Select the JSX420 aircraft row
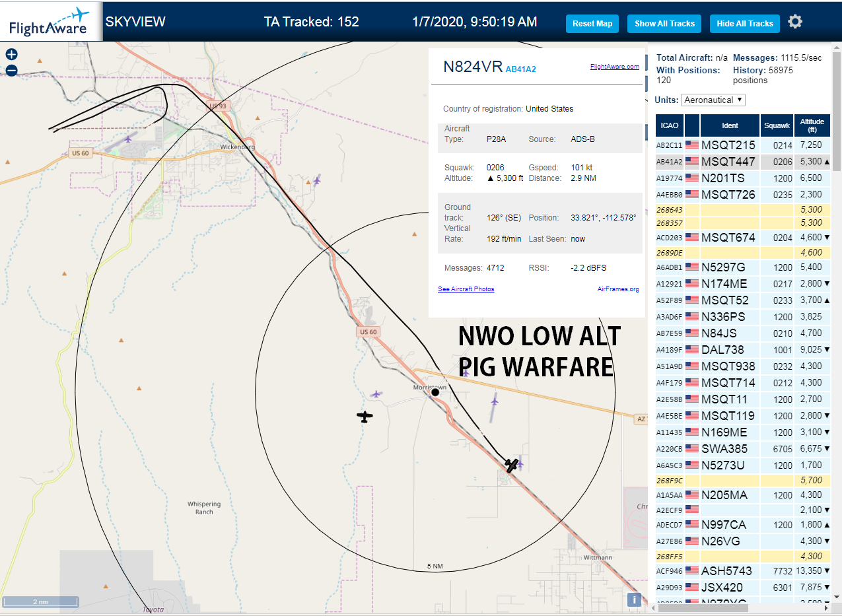Screen dimensions: 842x616 tap(743, 587)
